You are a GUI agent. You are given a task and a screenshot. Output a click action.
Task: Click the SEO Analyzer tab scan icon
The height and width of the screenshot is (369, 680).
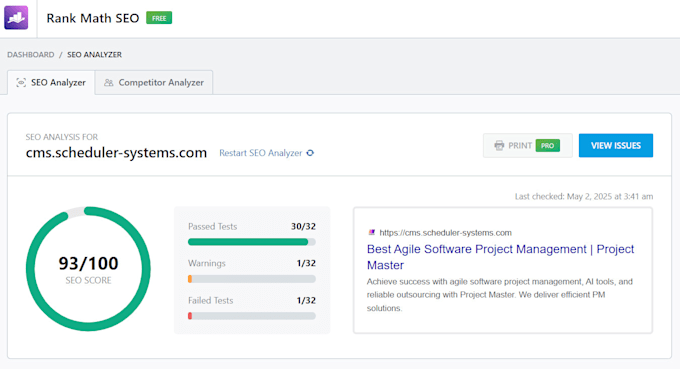(21, 82)
